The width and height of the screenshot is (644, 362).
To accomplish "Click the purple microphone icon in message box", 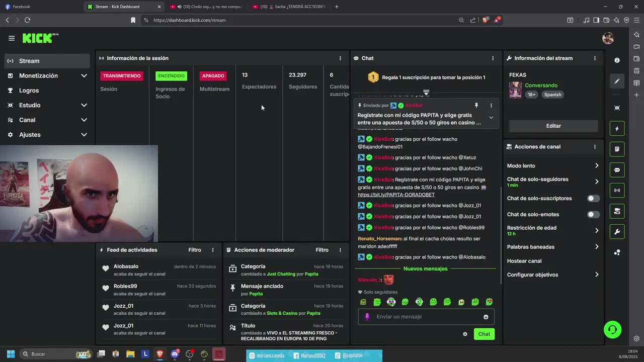I will (x=367, y=317).
